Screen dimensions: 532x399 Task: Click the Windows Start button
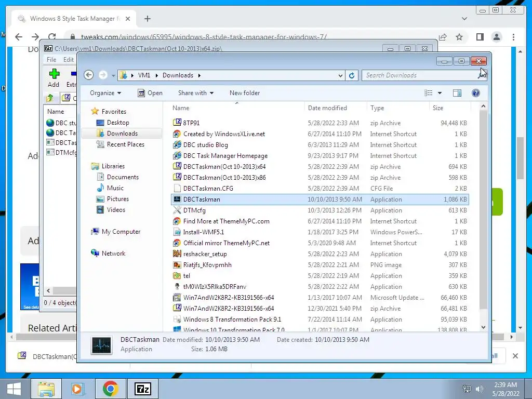(14, 389)
